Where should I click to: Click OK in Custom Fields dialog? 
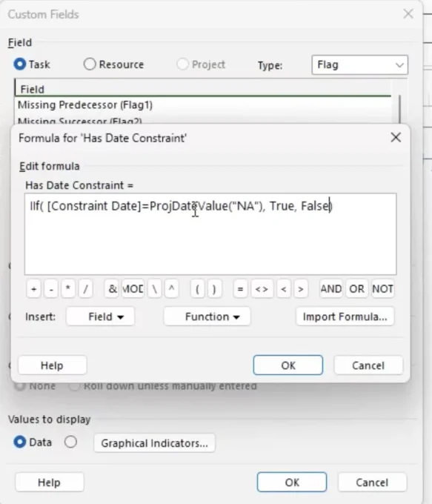point(292,483)
